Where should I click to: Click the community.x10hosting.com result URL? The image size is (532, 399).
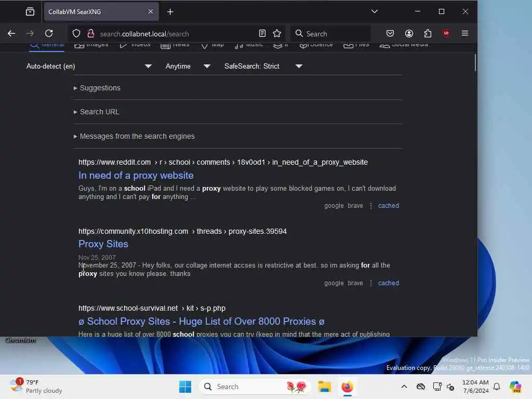pyautogui.click(x=182, y=231)
